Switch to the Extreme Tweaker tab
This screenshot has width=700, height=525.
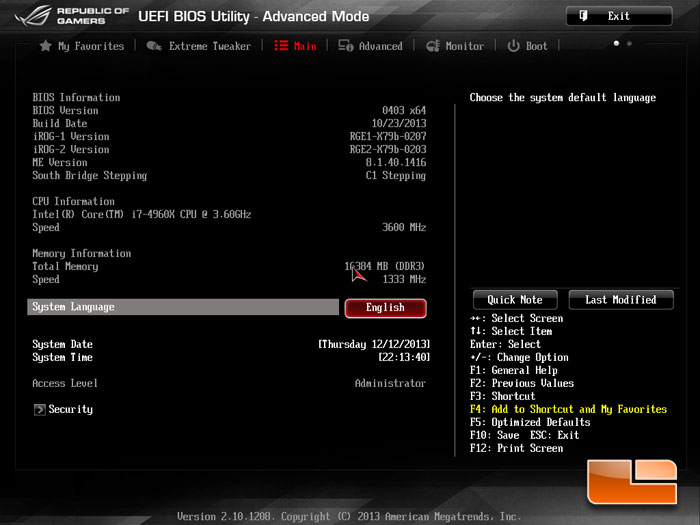[199, 46]
